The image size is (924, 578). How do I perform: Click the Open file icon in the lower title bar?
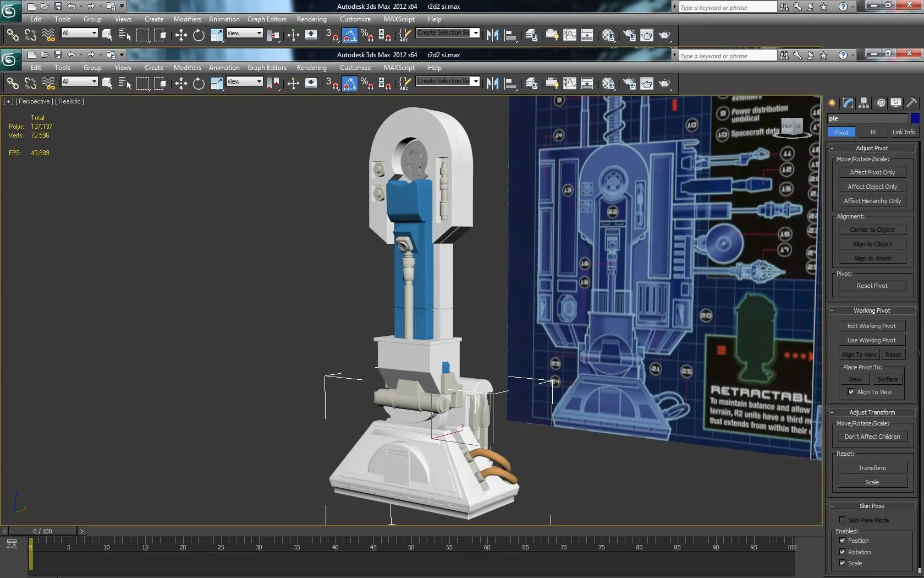pos(45,54)
